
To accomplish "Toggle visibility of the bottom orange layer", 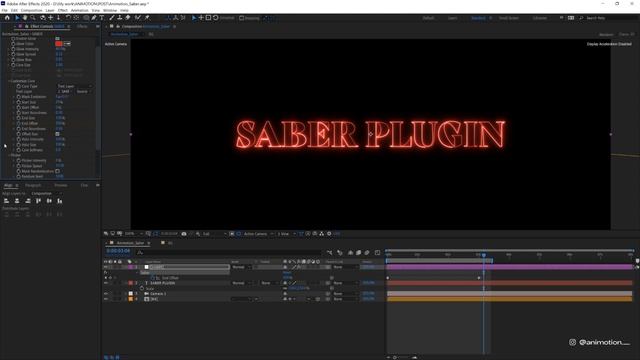I will pyautogui.click(x=106, y=299).
